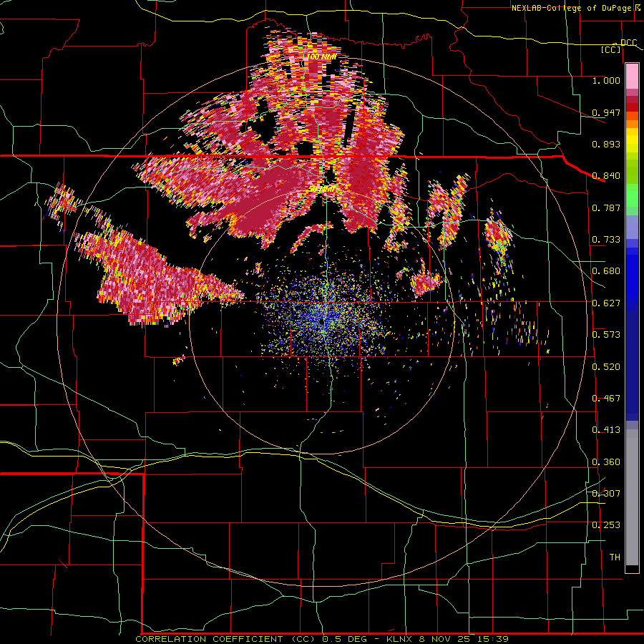644x644 pixels.
Task: Click the [CC] legend header label
Action: [x=611, y=49]
